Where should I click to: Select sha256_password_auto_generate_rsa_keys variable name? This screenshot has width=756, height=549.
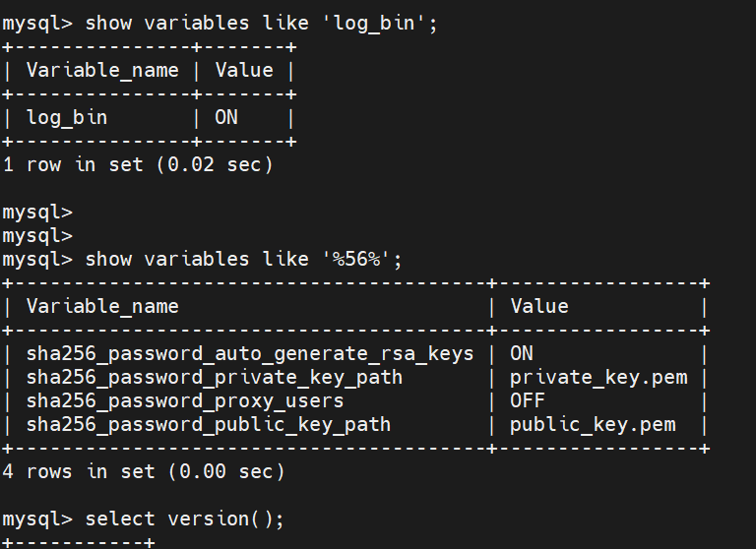click(x=250, y=353)
